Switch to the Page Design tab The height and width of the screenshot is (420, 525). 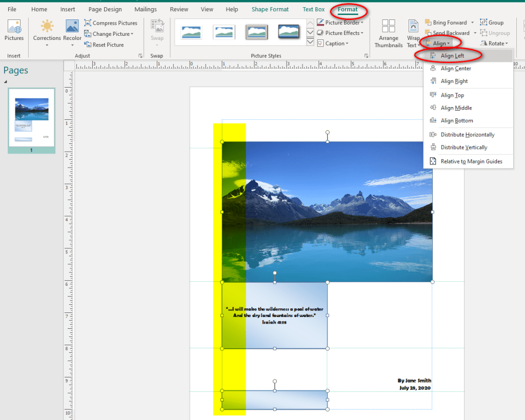105,9
